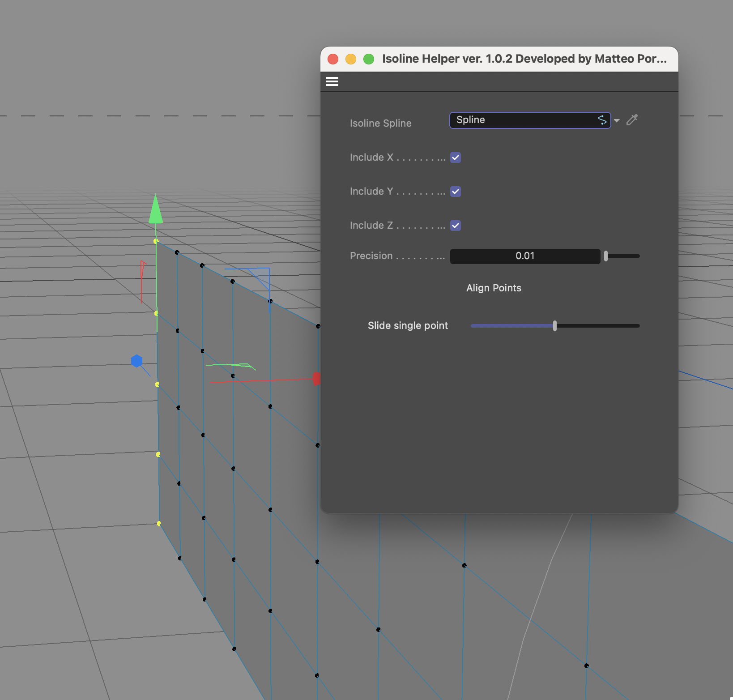Click the Align Points button
Image resolution: width=733 pixels, height=700 pixels.
click(x=494, y=288)
